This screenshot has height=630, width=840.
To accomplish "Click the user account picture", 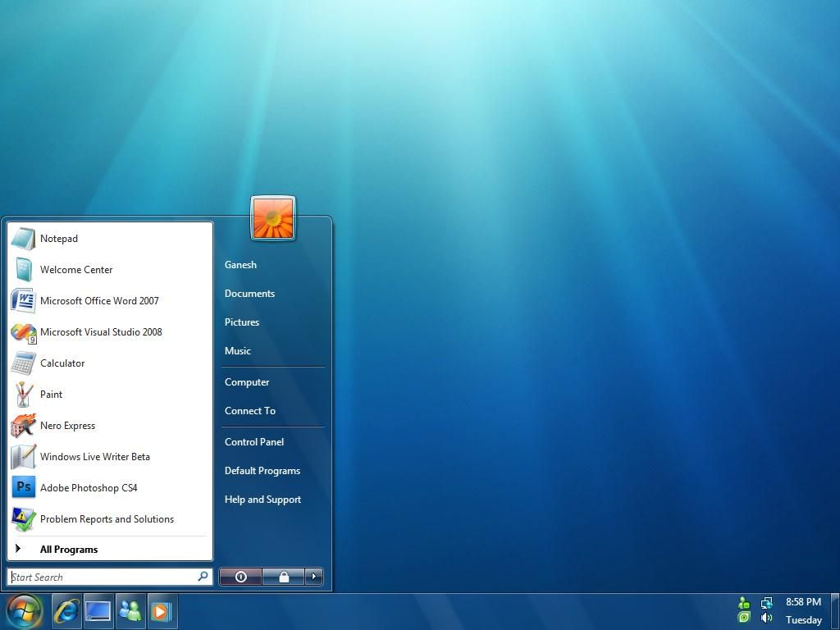I will (272, 217).
